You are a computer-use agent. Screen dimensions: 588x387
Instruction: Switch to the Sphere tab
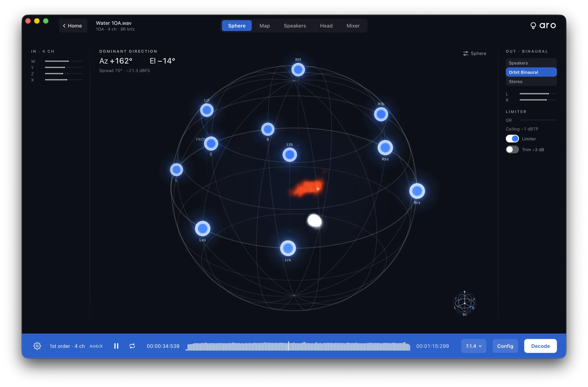(x=237, y=26)
